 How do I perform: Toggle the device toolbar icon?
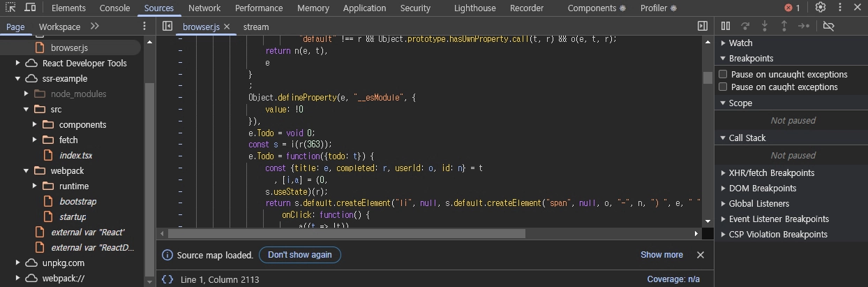pyautogui.click(x=30, y=8)
